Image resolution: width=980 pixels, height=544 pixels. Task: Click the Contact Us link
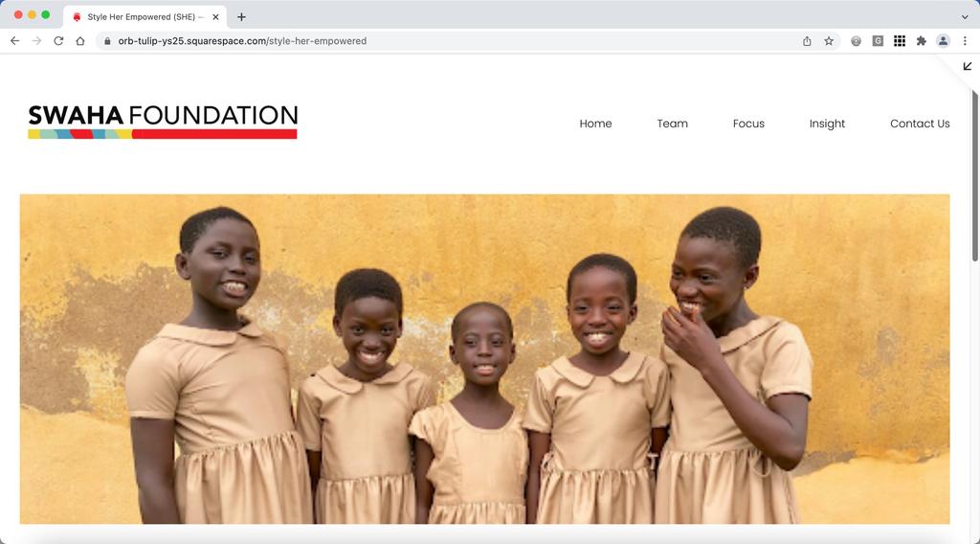(x=920, y=124)
